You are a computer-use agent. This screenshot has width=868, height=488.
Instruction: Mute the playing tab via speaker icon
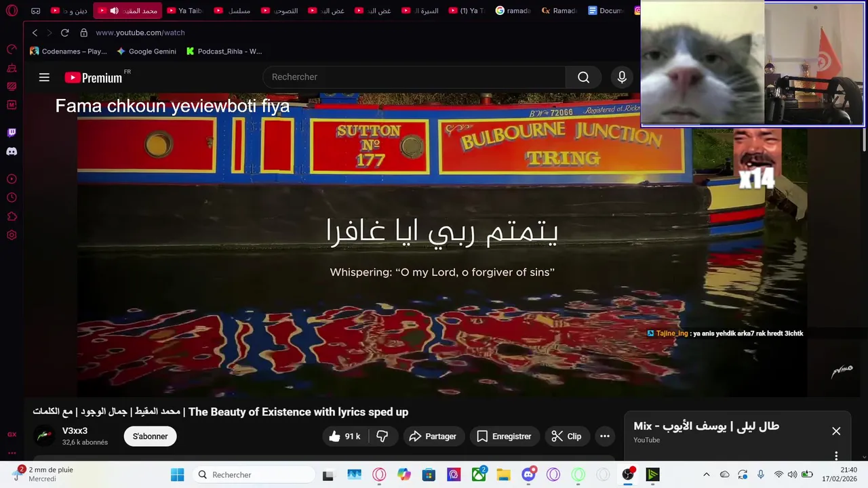(x=114, y=11)
